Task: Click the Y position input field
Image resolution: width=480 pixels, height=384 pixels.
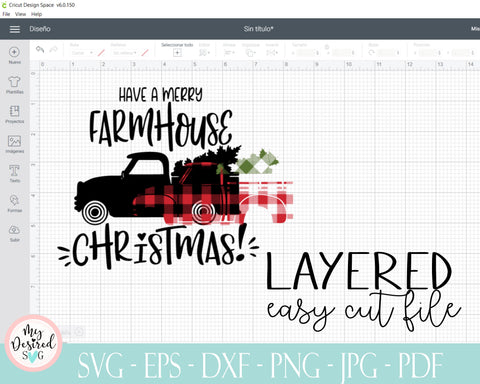Action: [461, 53]
